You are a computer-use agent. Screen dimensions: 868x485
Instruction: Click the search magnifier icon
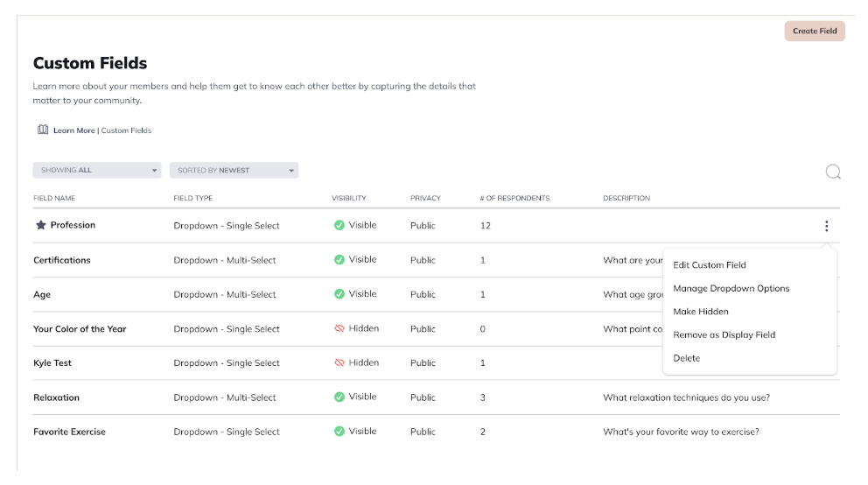pyautogui.click(x=833, y=172)
